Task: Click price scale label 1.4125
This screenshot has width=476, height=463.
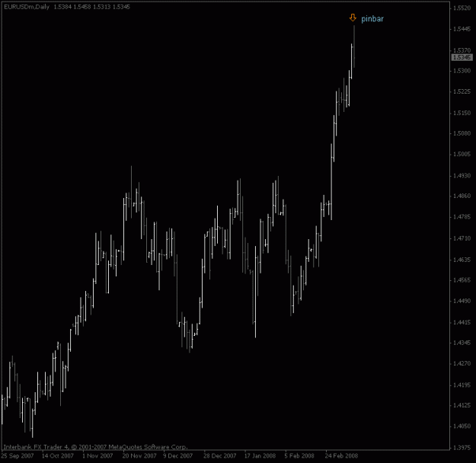Action: tap(462, 405)
